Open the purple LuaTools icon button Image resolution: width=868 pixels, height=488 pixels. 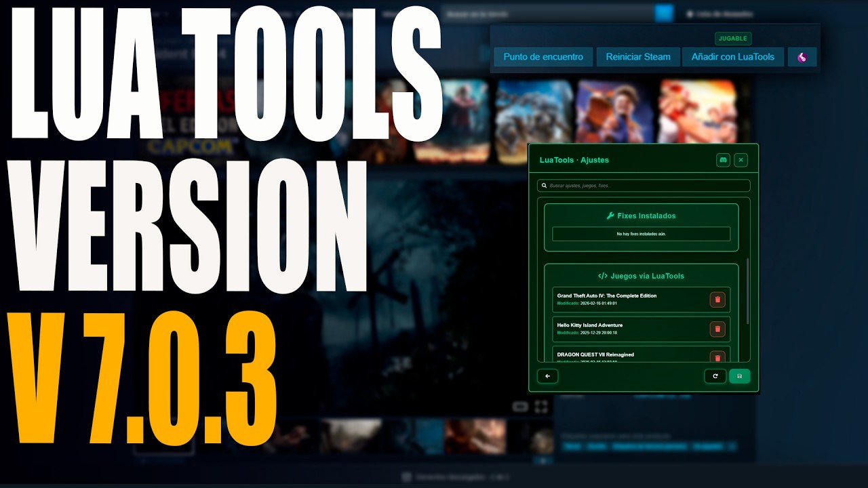[x=802, y=57]
